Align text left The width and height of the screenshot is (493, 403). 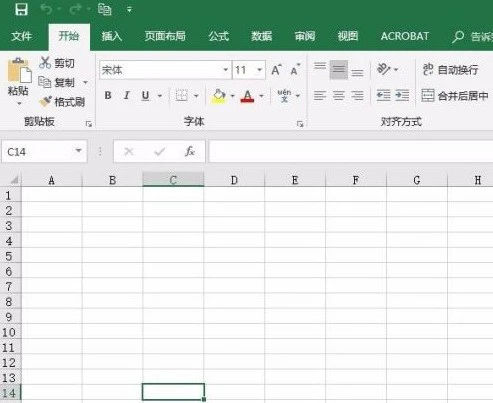point(320,96)
